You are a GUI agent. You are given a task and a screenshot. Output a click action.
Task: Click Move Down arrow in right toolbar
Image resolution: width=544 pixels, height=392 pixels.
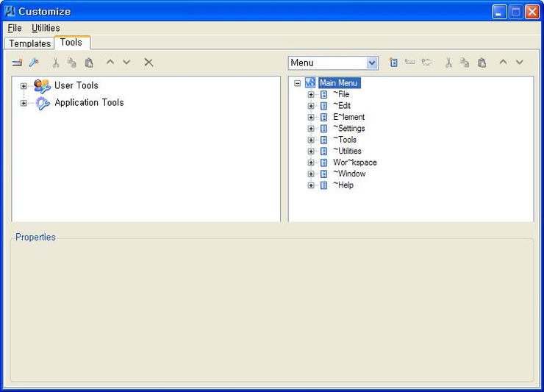520,63
